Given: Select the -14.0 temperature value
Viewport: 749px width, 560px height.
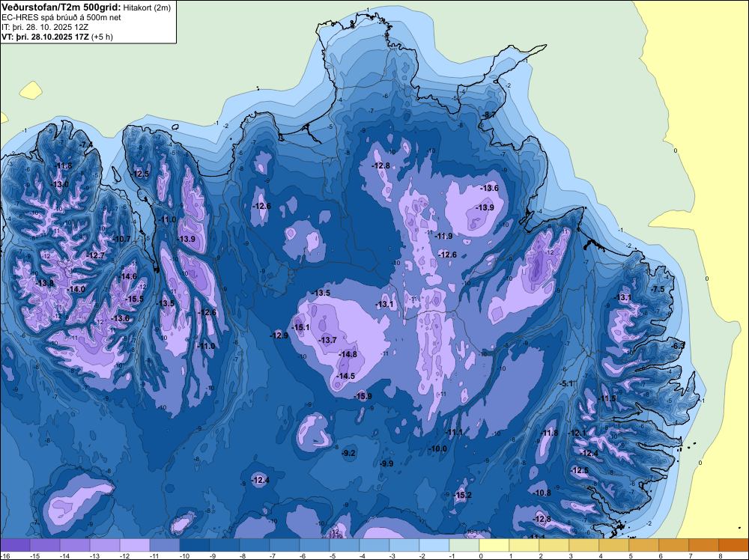Looking at the screenshot, I should 76,289.
